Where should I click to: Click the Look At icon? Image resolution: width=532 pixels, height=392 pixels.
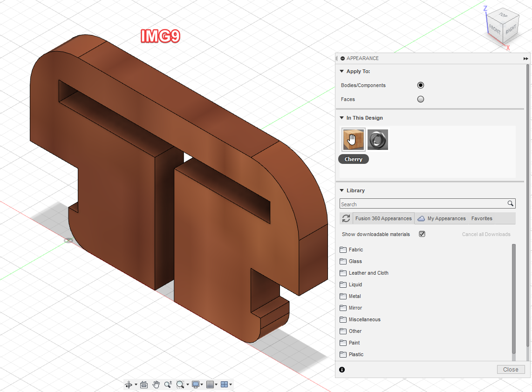[144, 385]
